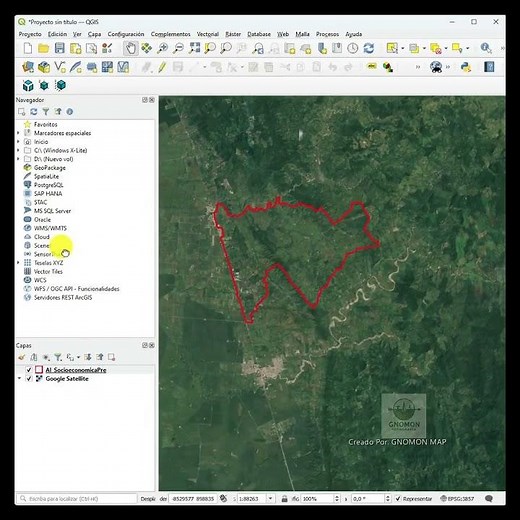This screenshot has width=520, height=520.
Task: Expand the D:\ (Nuevo vol) drive node
Action: click(x=18, y=159)
